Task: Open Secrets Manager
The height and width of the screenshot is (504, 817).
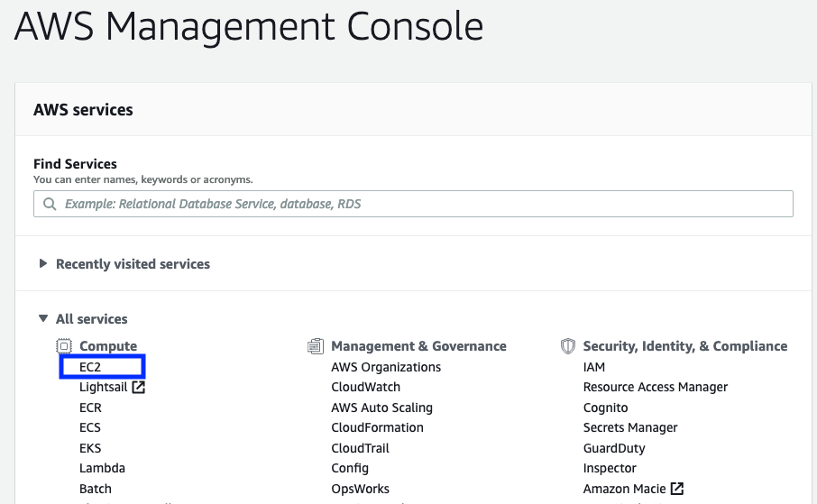Action: pos(630,428)
